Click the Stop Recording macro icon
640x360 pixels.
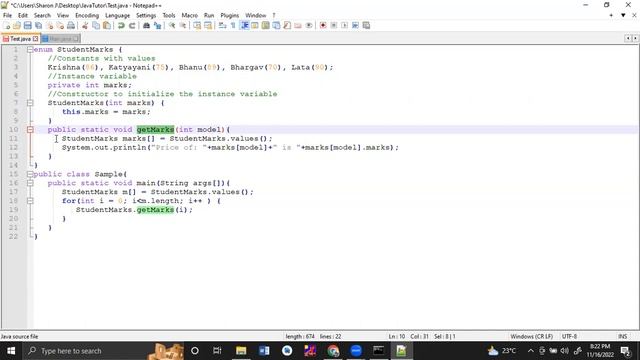pyautogui.click(x=334, y=26)
